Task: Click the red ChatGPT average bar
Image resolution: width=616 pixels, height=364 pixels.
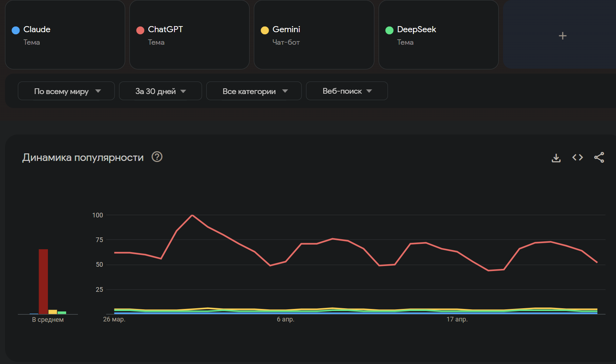Action: tap(43, 282)
